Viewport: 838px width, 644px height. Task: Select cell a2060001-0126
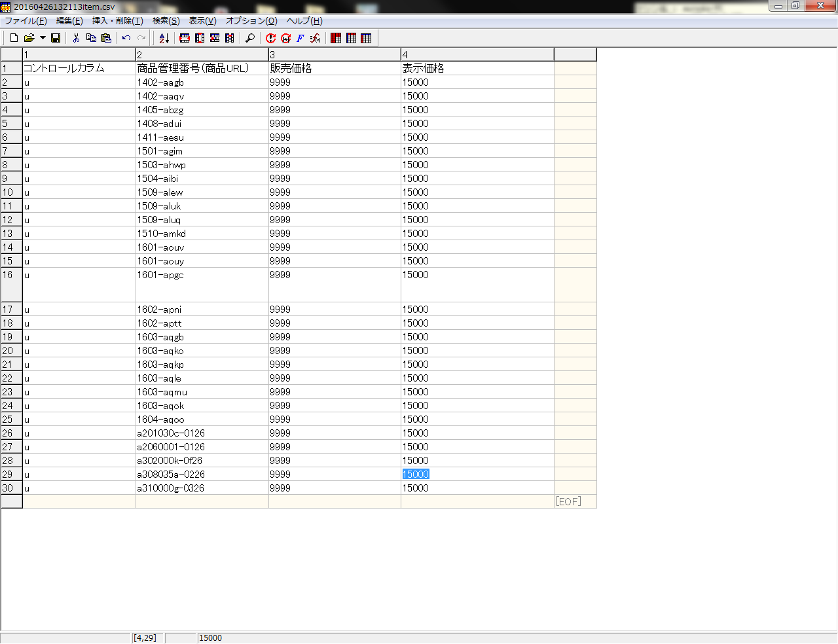202,447
